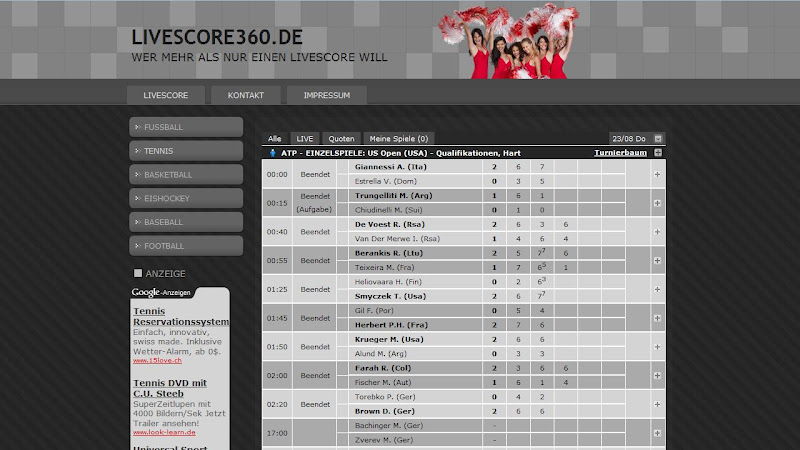The width and height of the screenshot is (800, 450).
Task: Add the Torebko vs Brown match to my games
Action: (657, 404)
